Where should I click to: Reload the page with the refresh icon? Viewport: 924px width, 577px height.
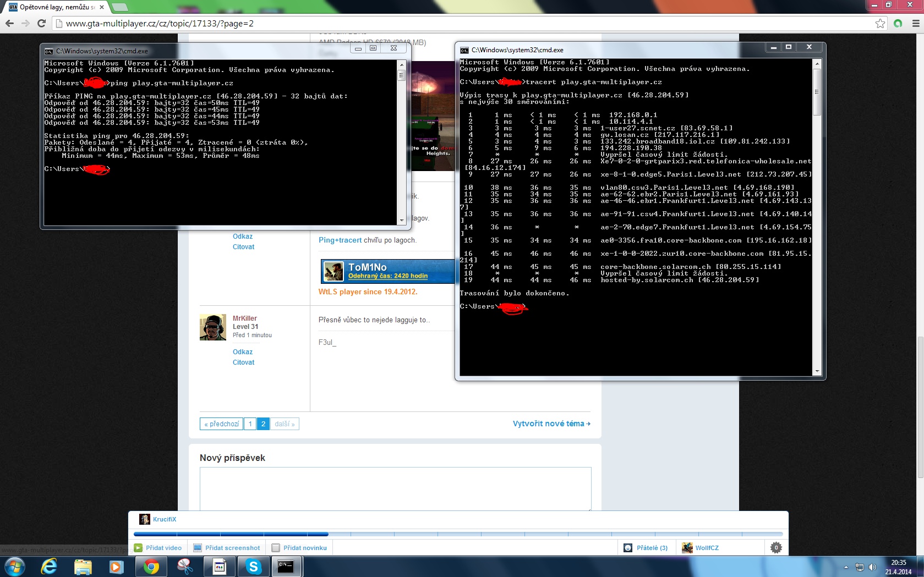click(x=41, y=23)
